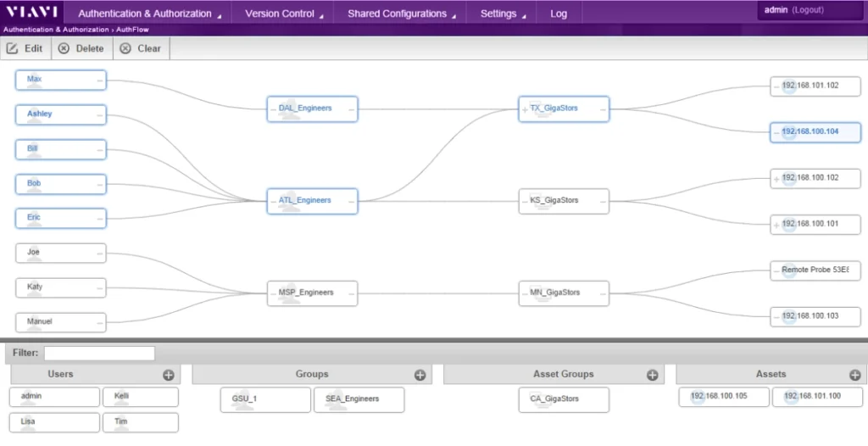Image resolution: width=868 pixels, height=446 pixels.
Task: Select the unassigned SEA_Engineers group
Action: (x=359, y=399)
